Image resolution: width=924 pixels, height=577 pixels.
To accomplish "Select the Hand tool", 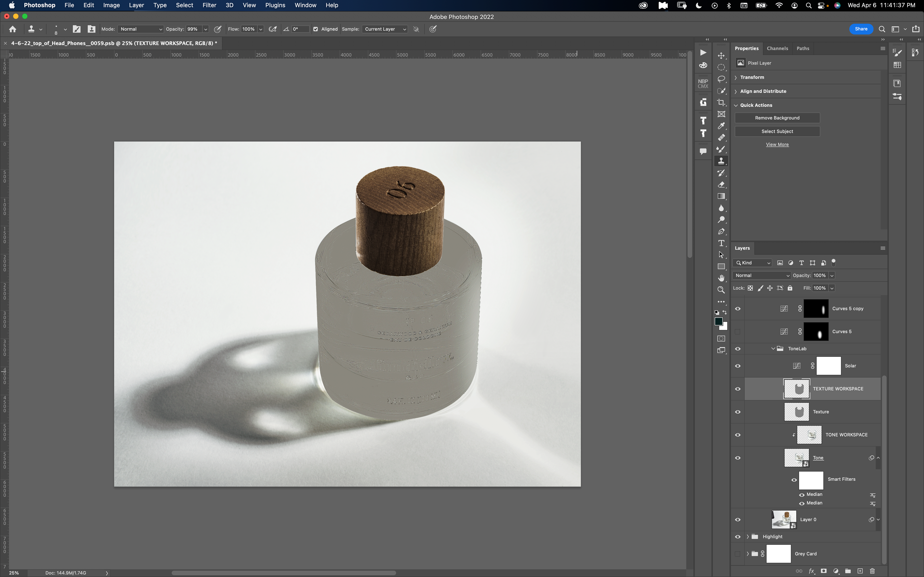I will pos(721,278).
